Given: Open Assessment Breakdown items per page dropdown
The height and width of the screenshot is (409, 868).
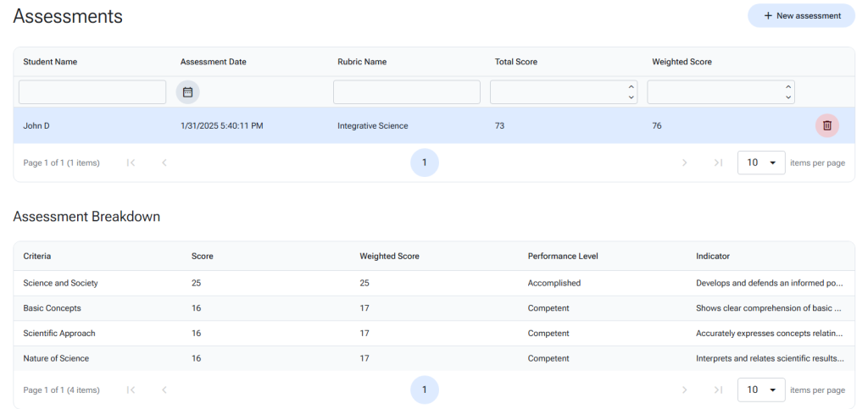Looking at the screenshot, I should pyautogui.click(x=760, y=390).
